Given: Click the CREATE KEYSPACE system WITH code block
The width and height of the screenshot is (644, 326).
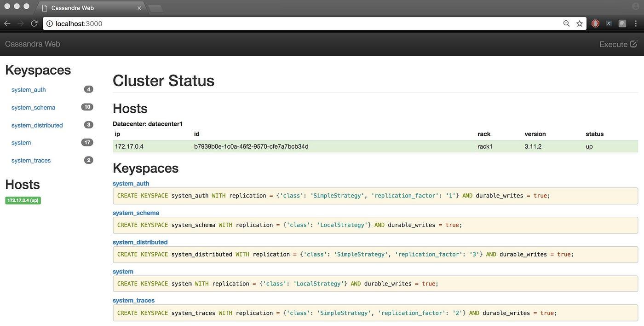Looking at the screenshot, I should coord(375,284).
